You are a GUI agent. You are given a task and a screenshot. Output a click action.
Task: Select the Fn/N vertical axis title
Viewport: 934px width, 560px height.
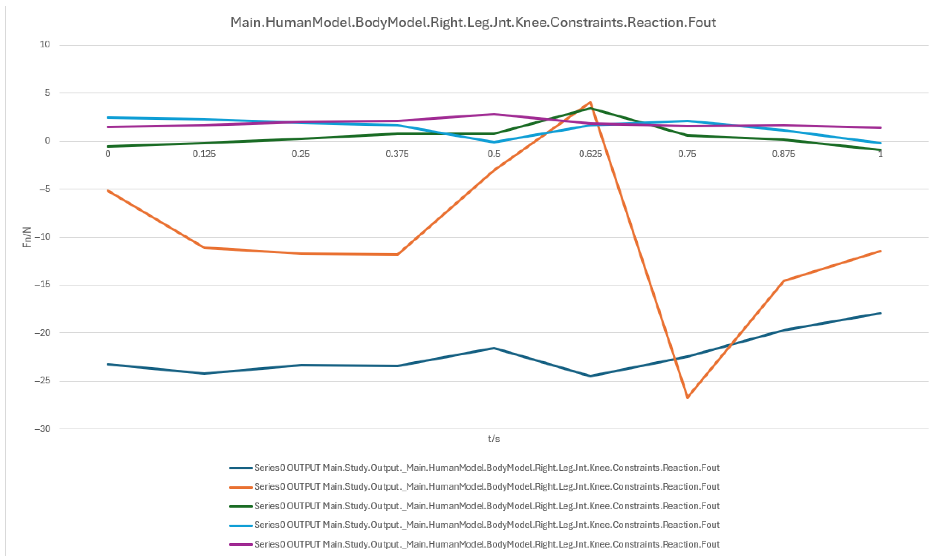coord(27,237)
